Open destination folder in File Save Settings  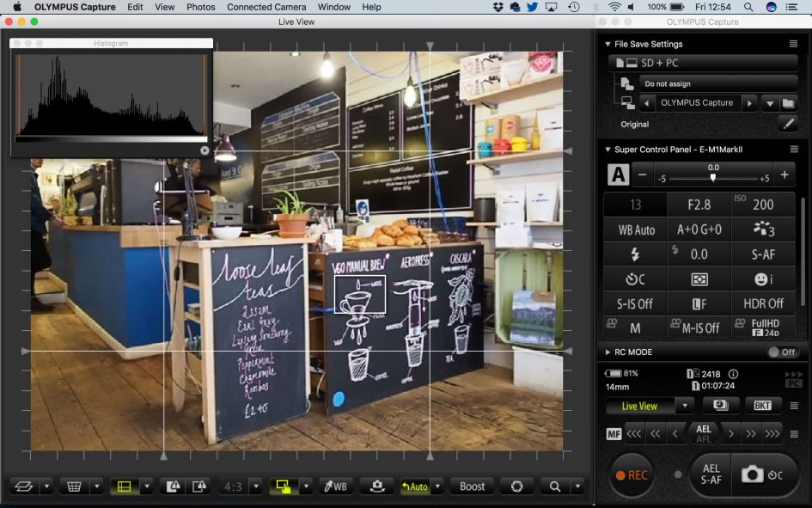(788, 103)
